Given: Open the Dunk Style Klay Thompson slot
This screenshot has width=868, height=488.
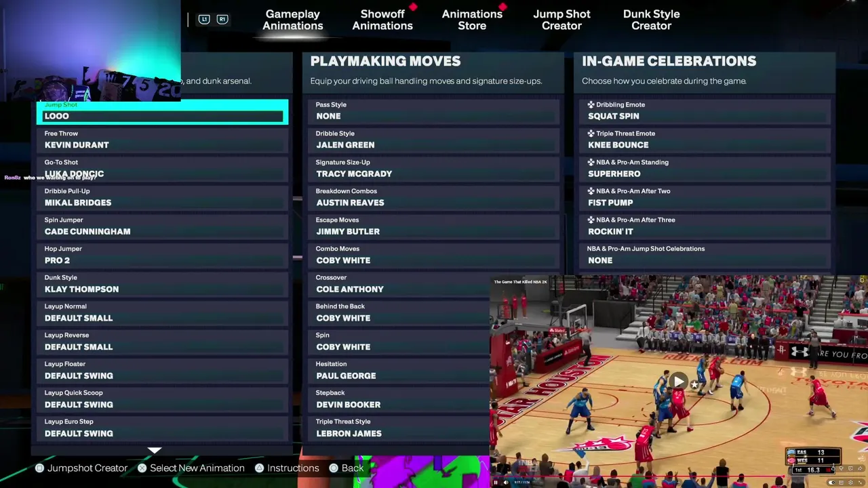Looking at the screenshot, I should pyautogui.click(x=163, y=284).
